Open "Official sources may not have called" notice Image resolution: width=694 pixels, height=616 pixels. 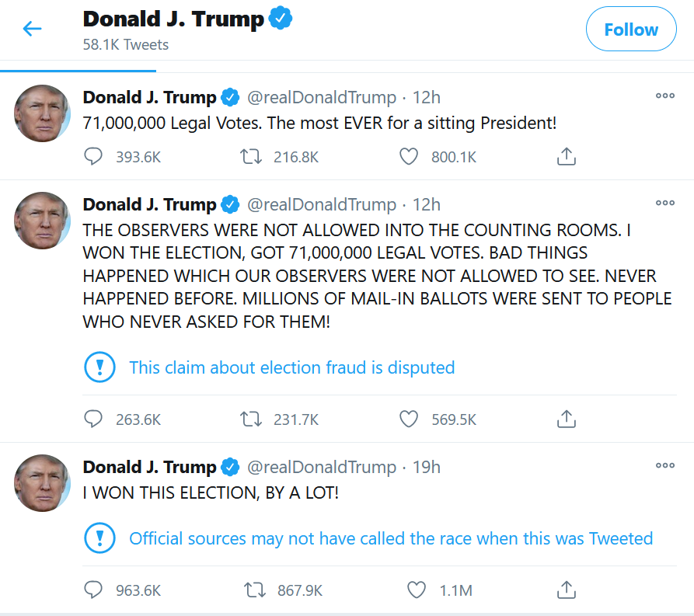(x=390, y=538)
